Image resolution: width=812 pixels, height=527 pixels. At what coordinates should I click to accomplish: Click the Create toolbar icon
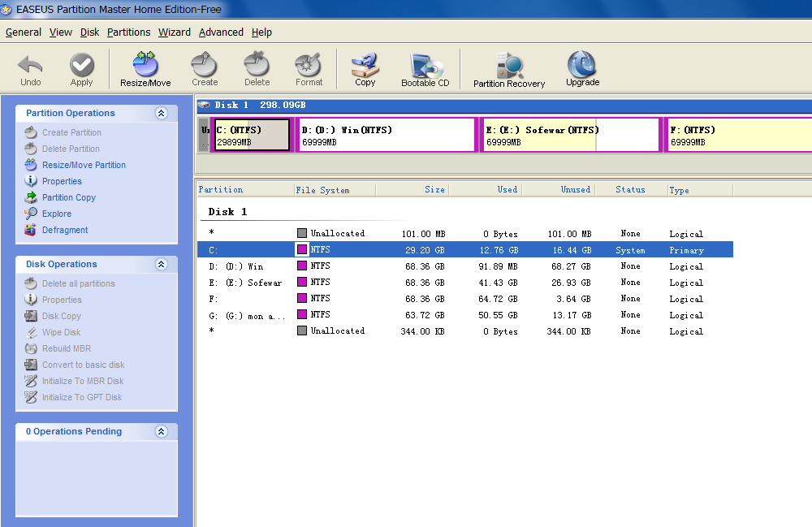coord(205,64)
